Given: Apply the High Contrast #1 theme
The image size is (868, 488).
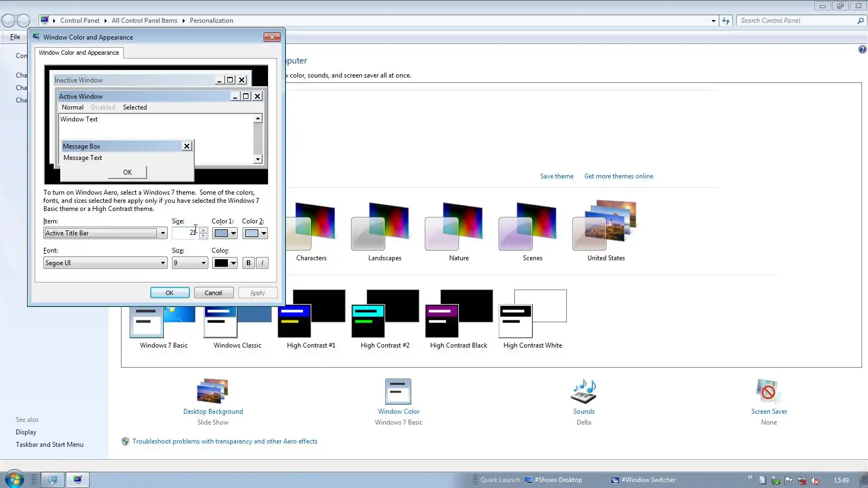Looking at the screenshot, I should coord(311,314).
